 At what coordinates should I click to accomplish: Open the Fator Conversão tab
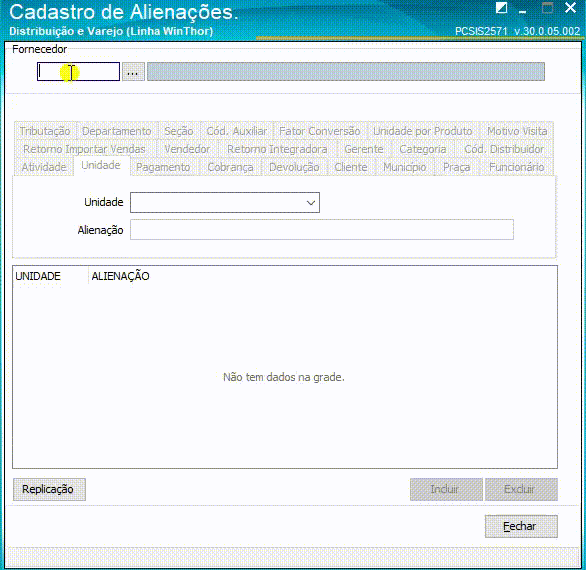320,131
